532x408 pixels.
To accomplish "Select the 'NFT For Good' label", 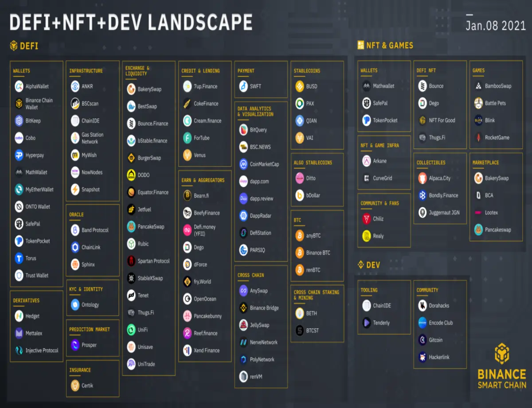I will [442, 120].
